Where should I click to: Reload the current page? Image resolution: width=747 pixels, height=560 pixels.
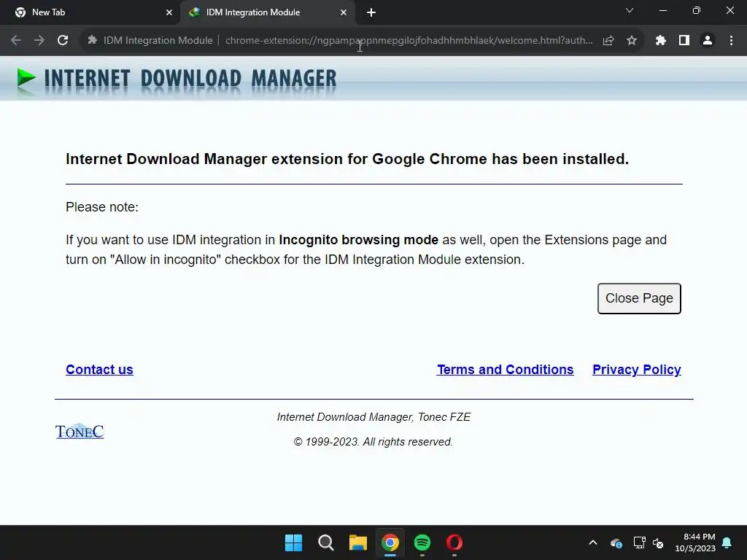tap(63, 41)
